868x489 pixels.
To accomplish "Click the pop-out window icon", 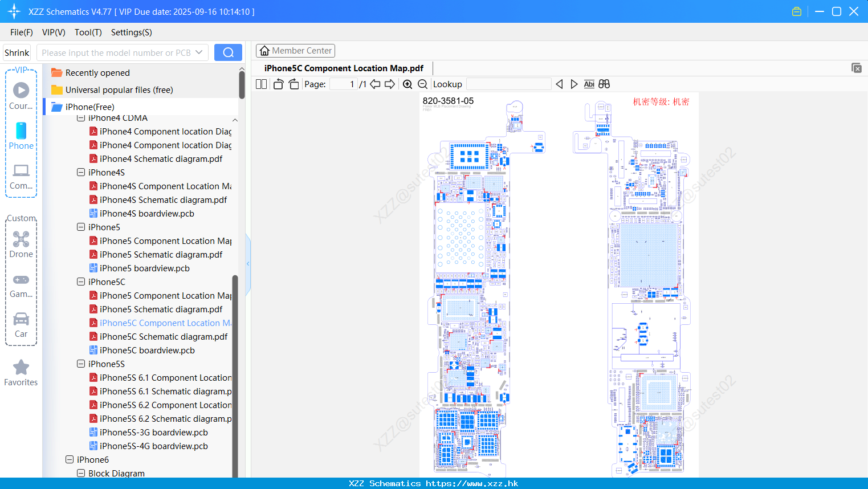I will pos(857,68).
